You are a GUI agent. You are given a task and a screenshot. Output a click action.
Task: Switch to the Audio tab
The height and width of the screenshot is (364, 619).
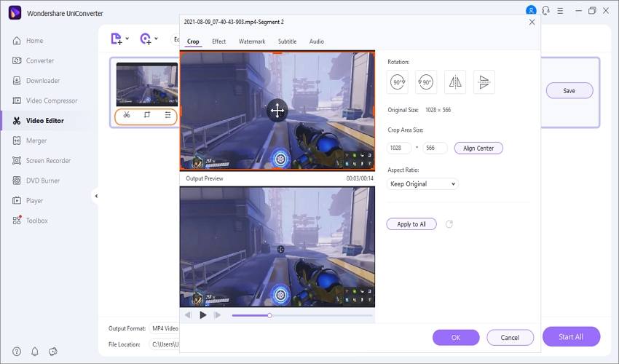tap(317, 41)
